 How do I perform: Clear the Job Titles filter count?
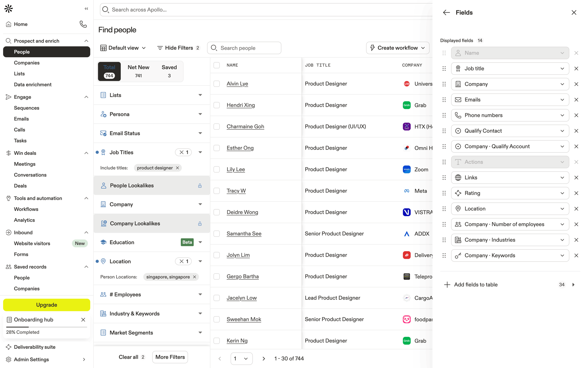coord(183,152)
